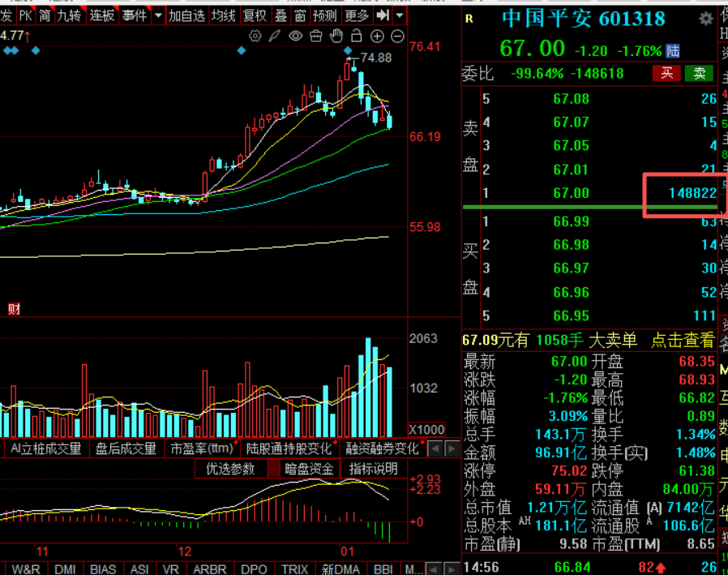The height and width of the screenshot is (575, 728).
Task: Toggle the chart lock icon
Action: pyautogui.click(x=357, y=36)
